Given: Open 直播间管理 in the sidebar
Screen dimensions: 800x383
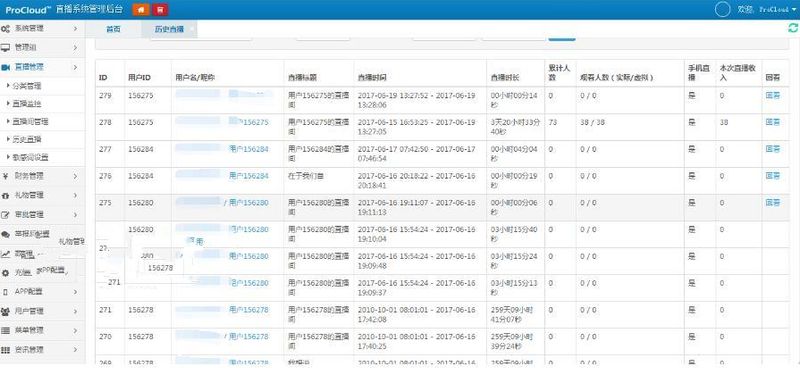Looking at the screenshot, I should [30, 122].
